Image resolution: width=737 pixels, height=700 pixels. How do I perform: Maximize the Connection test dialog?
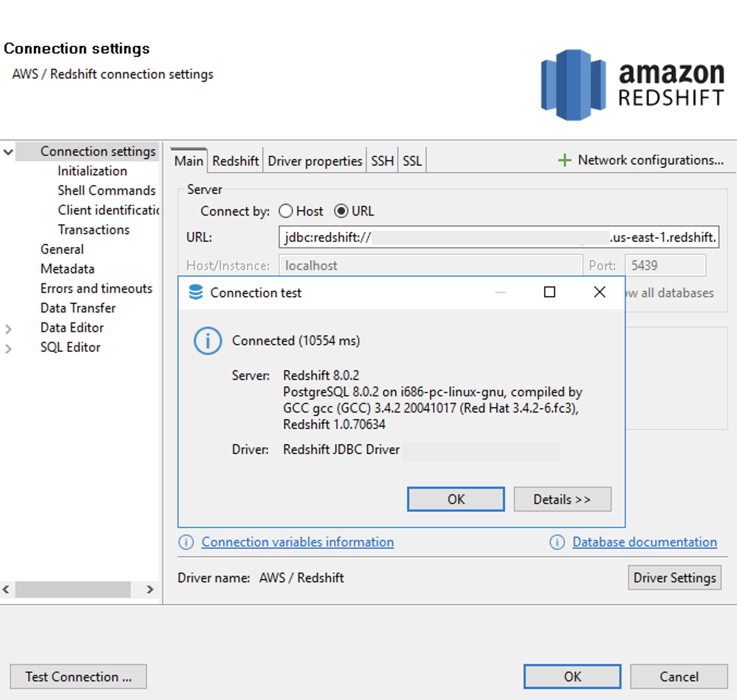(x=550, y=292)
